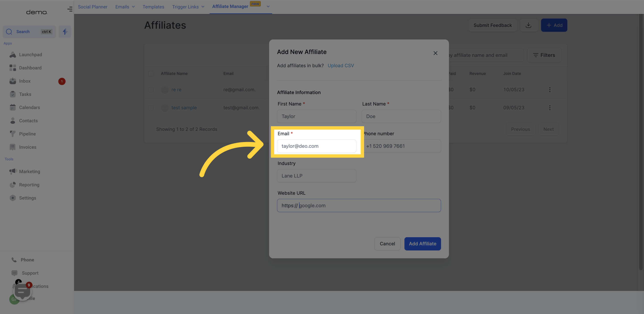Screen dimensions: 644x314
Task: Click the Add Affiliate button
Action: [x=422, y=244]
